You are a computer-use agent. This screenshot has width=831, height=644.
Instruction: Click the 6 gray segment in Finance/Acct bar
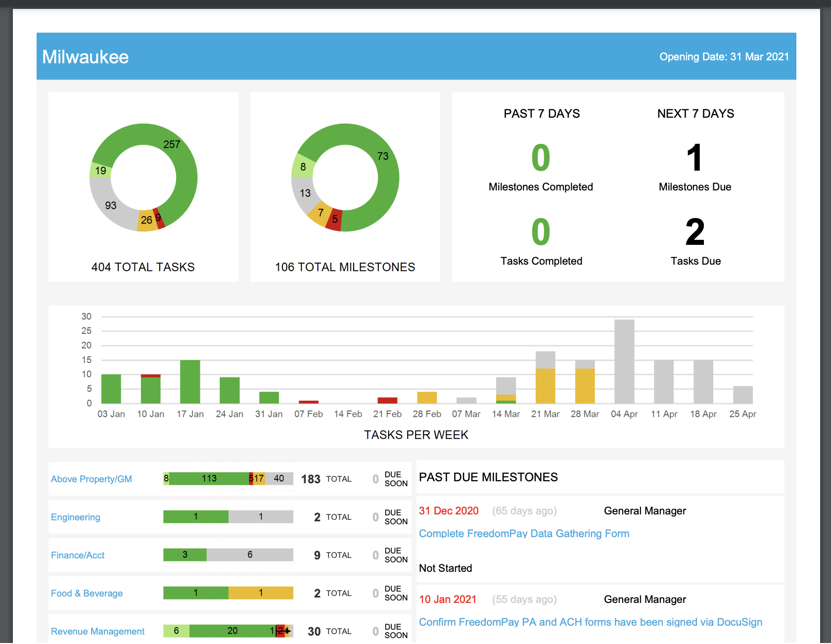[250, 554]
